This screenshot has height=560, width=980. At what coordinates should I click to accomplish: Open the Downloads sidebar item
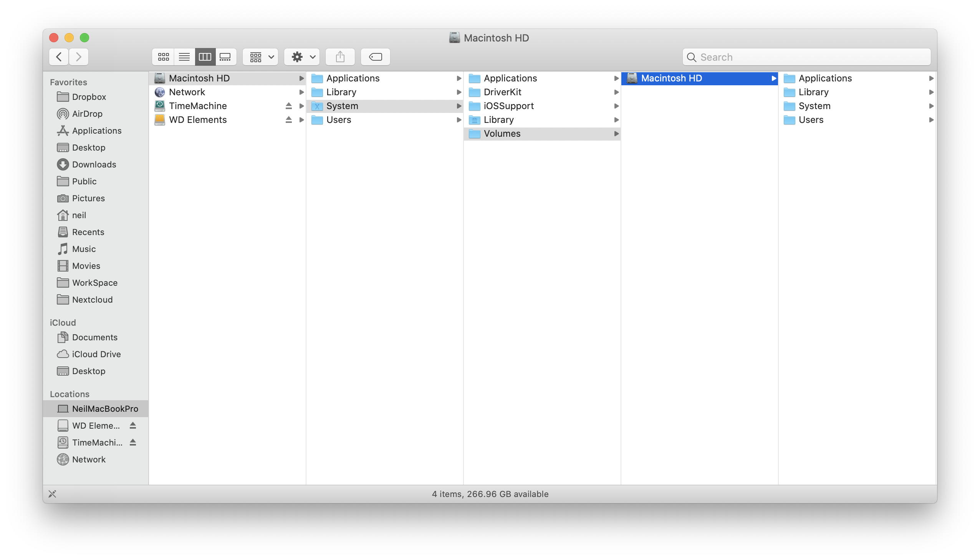[x=96, y=164]
